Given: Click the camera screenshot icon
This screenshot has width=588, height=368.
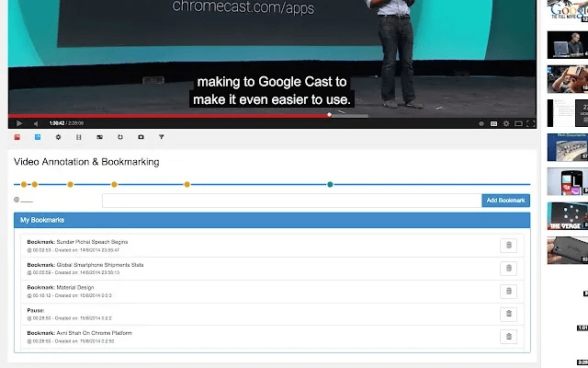Looking at the screenshot, I should 141,137.
